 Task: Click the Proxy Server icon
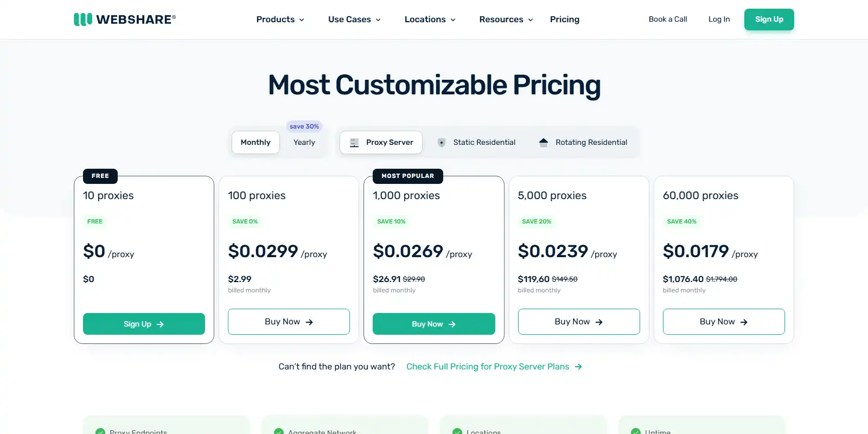tap(354, 143)
